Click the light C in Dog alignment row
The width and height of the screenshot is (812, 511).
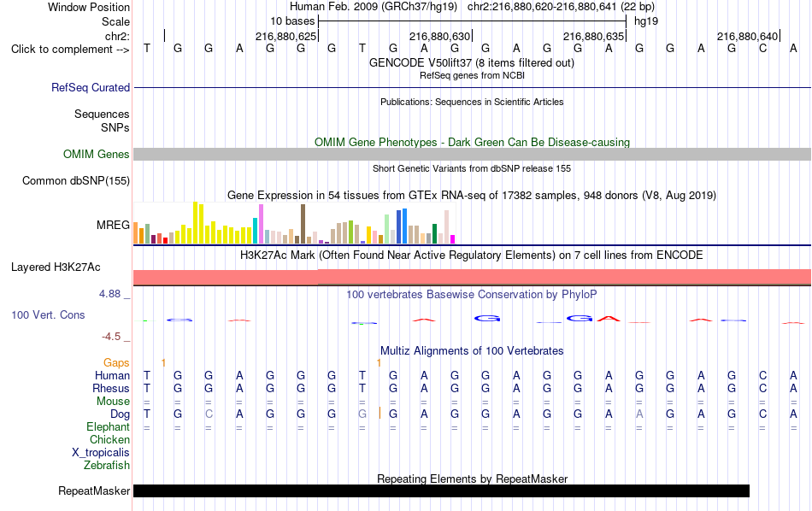209,414
